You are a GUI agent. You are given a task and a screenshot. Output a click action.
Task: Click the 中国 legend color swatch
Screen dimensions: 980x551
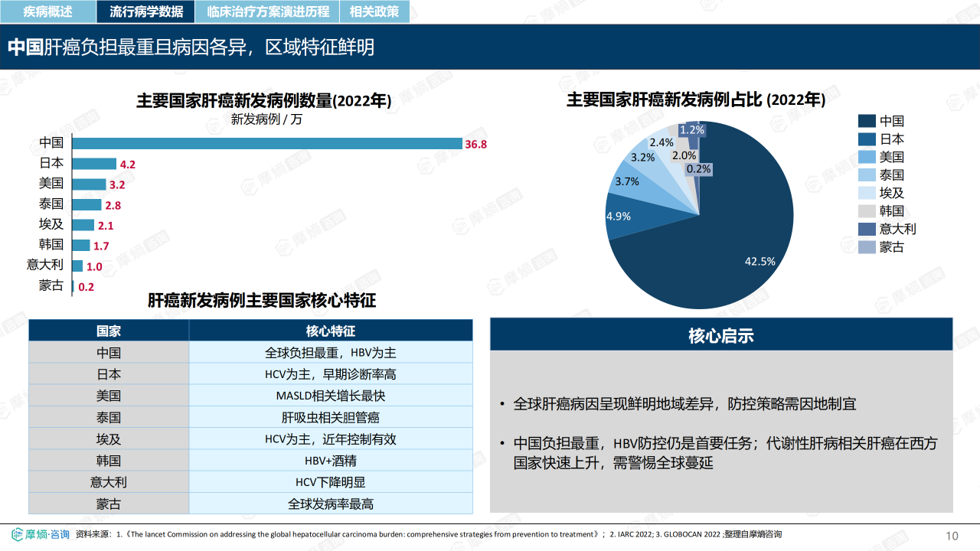867,121
